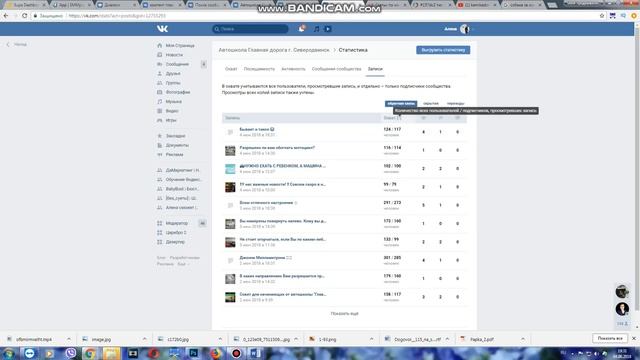The image size is (640, 360).
Task: Open the music note icon in header
Action: tap(316, 29)
